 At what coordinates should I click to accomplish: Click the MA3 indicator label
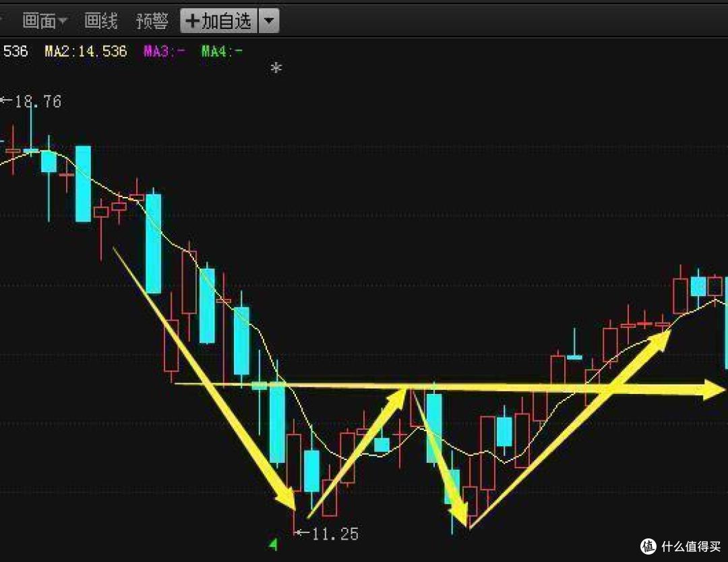click(164, 51)
